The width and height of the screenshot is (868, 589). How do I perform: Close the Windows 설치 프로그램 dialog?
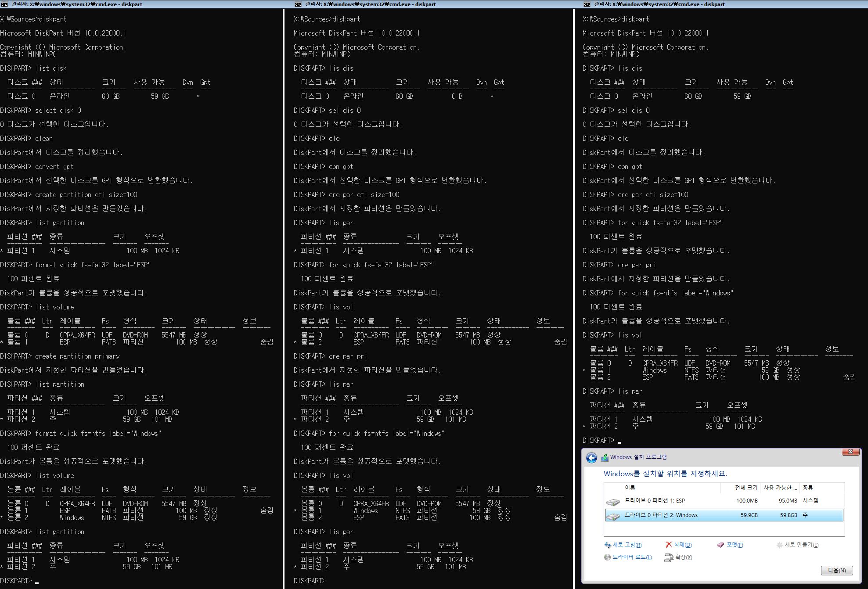click(850, 452)
